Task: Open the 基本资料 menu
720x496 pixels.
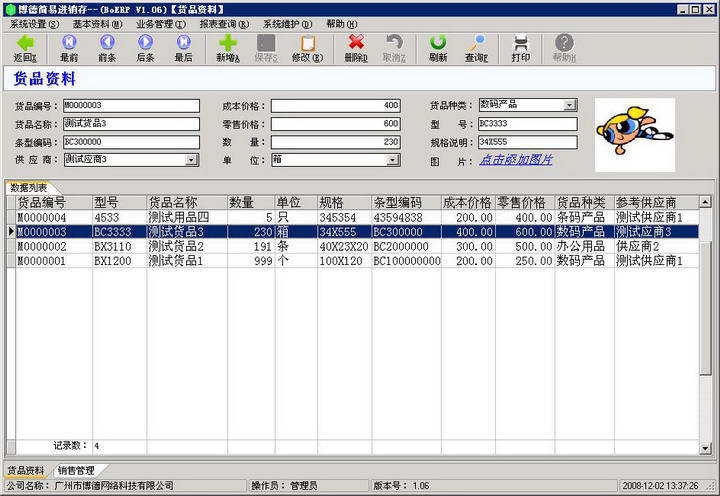Action: pyautogui.click(x=97, y=23)
